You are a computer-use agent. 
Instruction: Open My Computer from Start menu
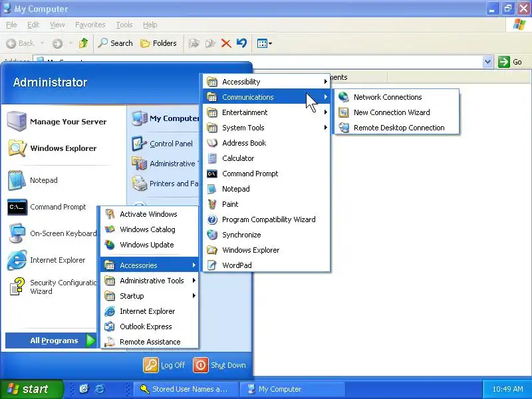coord(166,118)
